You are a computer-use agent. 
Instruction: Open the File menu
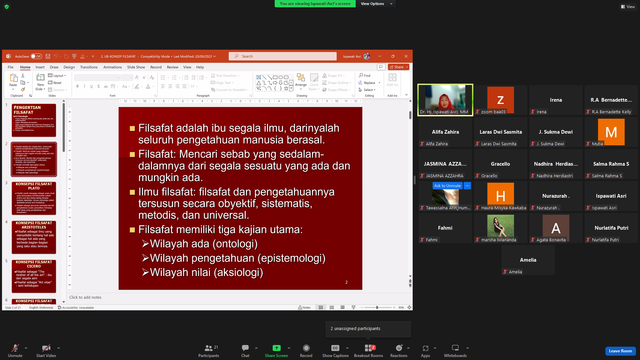[11, 67]
